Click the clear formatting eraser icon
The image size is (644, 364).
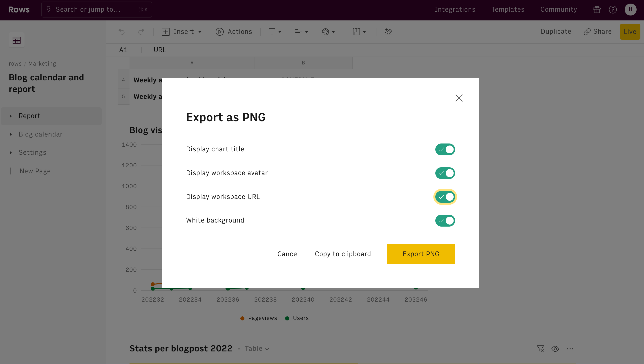tap(388, 32)
